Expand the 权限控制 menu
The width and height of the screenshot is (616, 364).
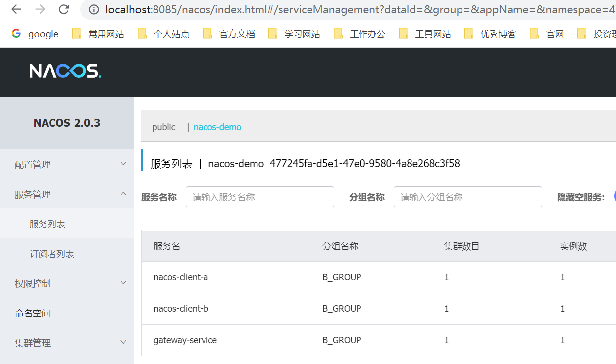click(x=67, y=283)
